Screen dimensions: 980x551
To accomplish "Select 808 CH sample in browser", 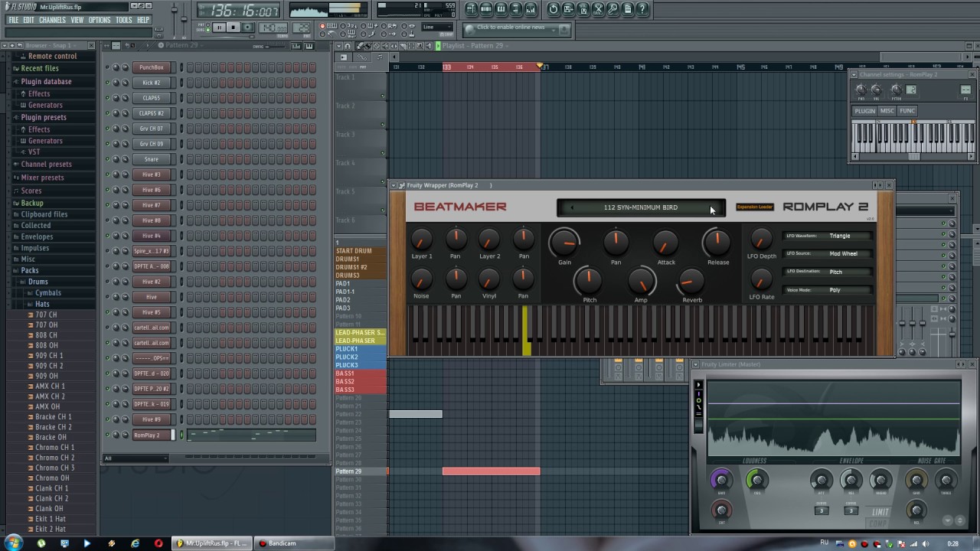I will [x=46, y=335].
